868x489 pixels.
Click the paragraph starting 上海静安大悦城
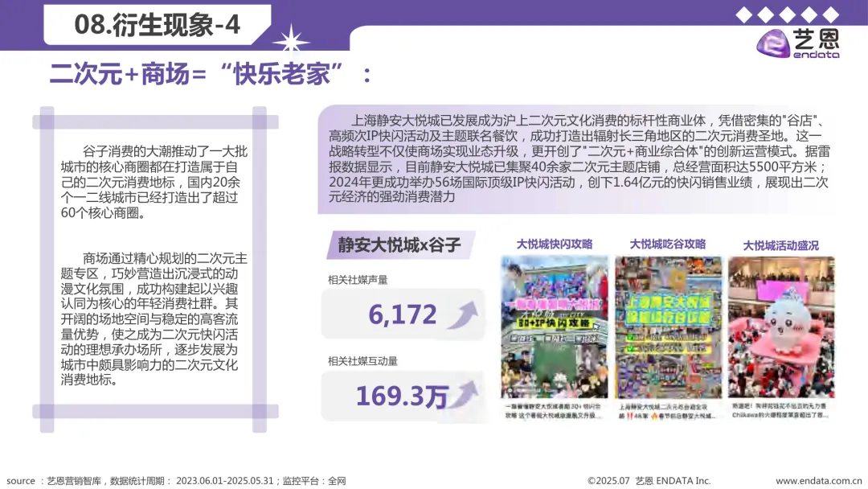click(x=579, y=158)
